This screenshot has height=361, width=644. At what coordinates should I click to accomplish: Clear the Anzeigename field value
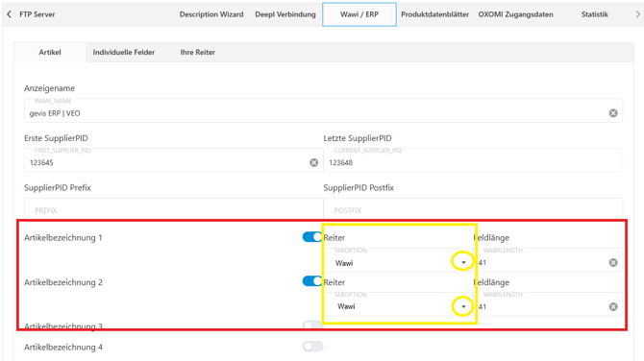click(x=613, y=113)
